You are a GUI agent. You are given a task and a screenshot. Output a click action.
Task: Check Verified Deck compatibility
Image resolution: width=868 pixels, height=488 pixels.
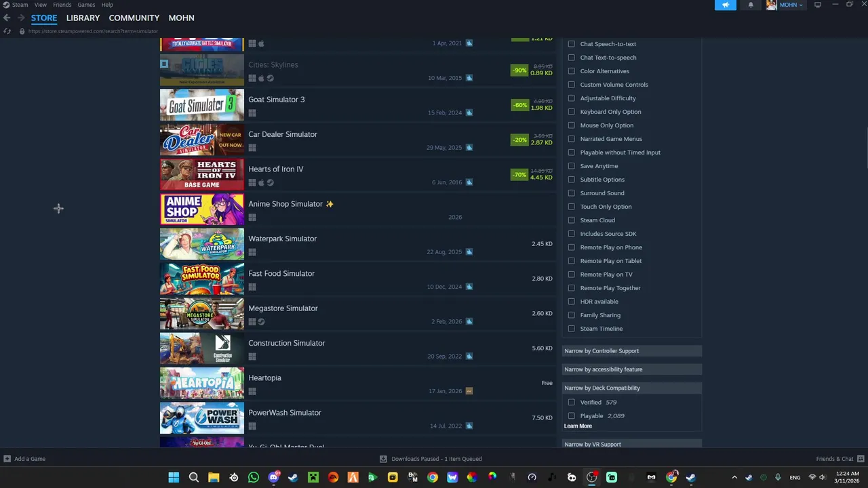[571, 403]
